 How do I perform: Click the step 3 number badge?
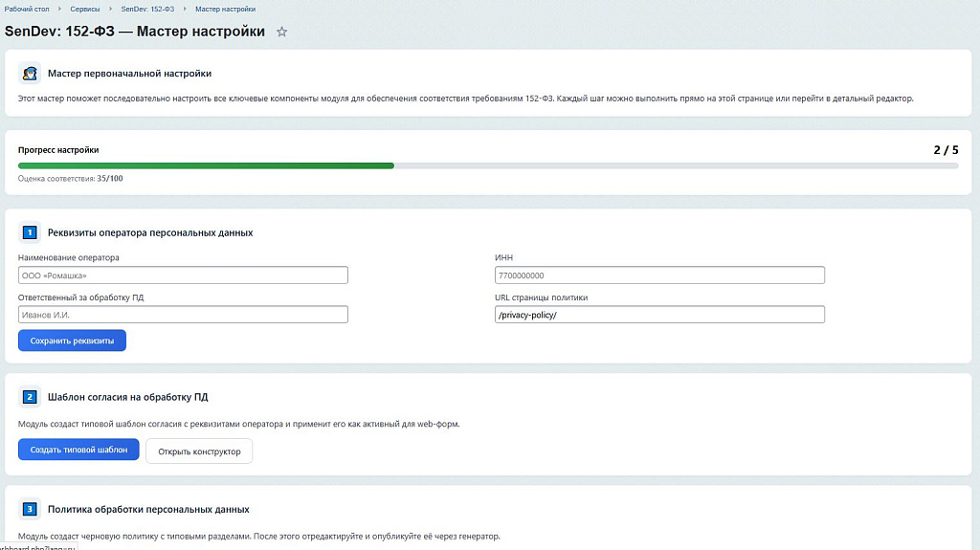point(30,509)
